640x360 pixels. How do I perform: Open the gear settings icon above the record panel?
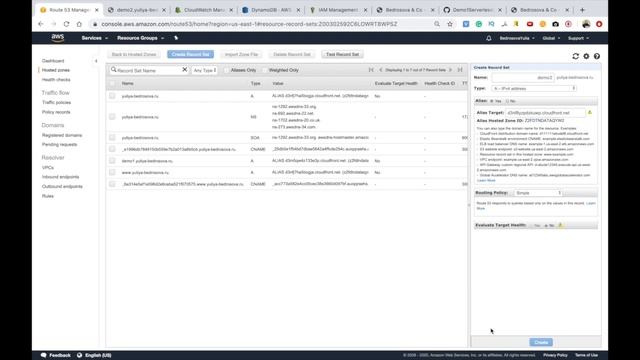pos(586,56)
